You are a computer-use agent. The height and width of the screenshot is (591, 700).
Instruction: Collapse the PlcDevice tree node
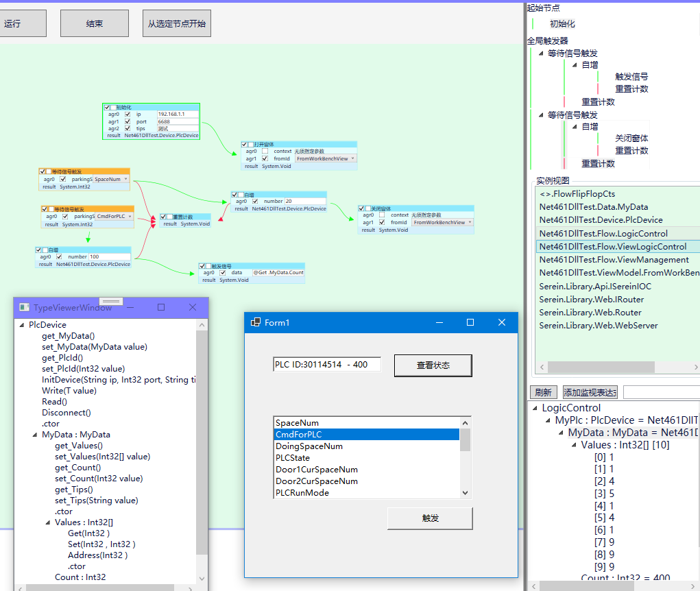pyautogui.click(x=22, y=325)
